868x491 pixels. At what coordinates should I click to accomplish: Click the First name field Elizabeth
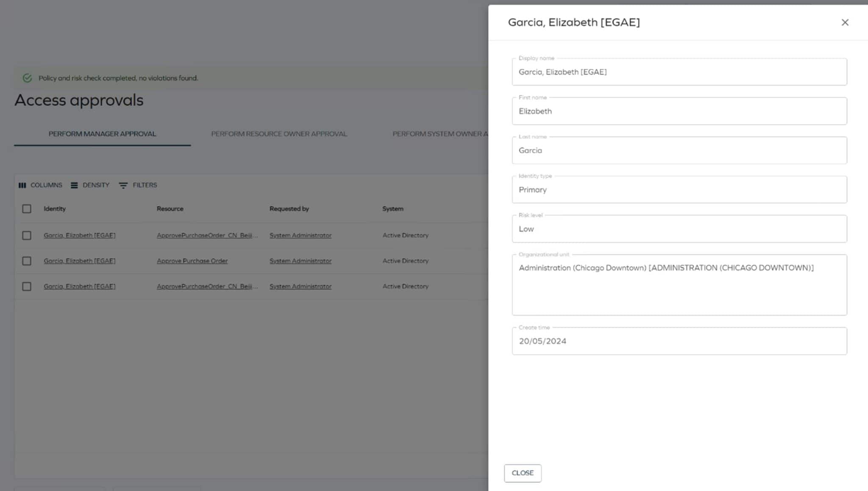click(679, 111)
